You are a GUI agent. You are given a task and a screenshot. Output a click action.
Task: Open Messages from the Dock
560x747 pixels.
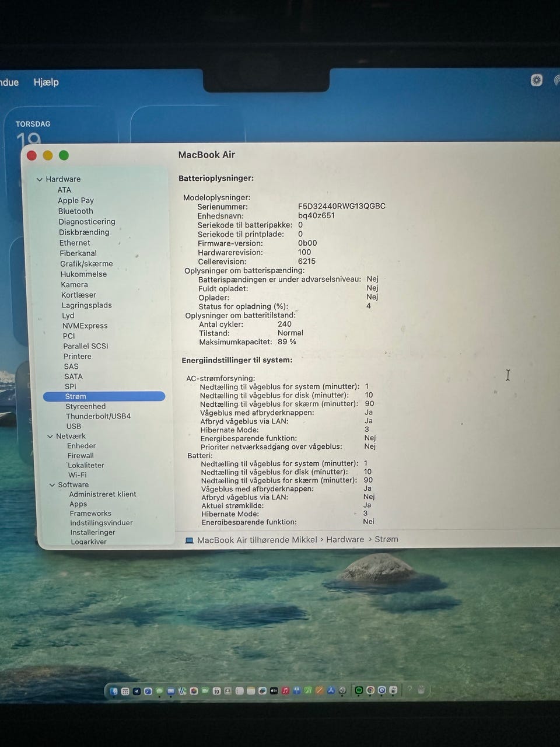click(159, 691)
